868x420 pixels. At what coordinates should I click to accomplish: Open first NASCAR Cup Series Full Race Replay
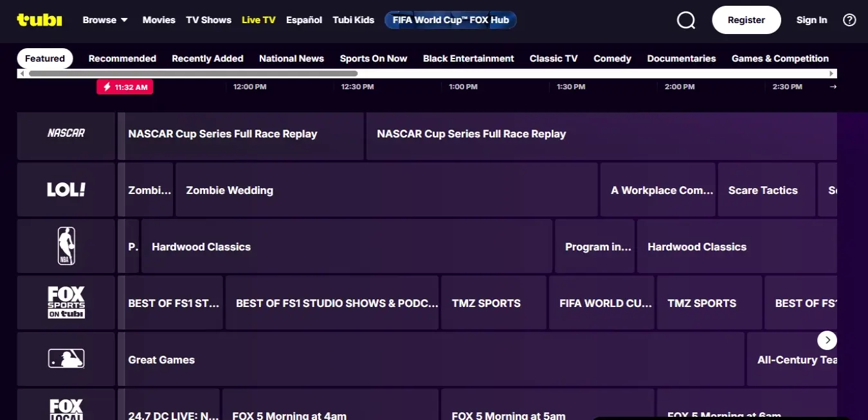point(240,136)
